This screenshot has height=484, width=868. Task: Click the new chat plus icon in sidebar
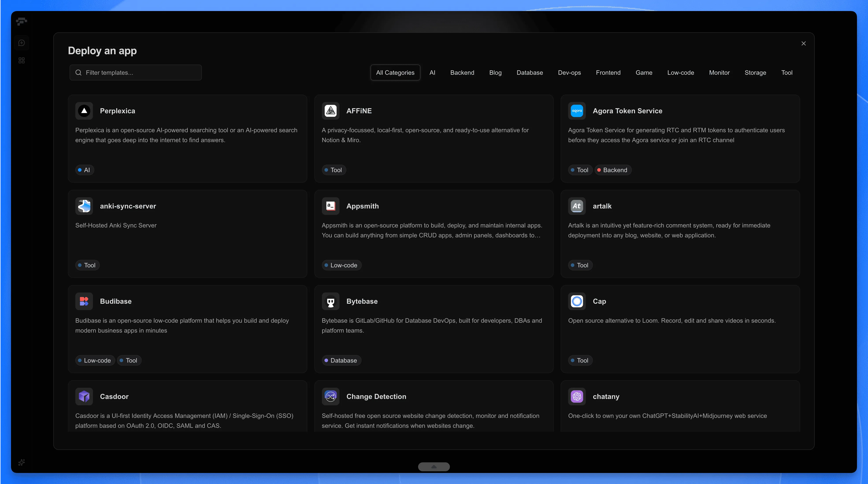tap(22, 43)
